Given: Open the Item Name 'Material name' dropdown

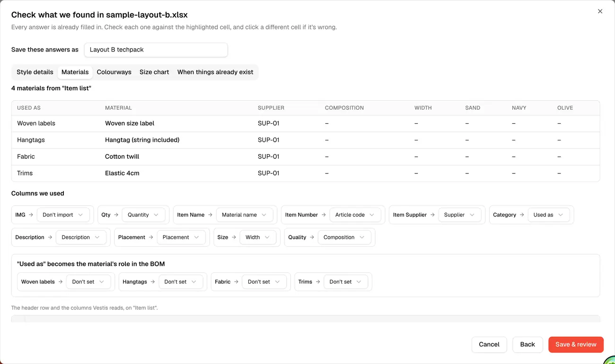Looking at the screenshot, I should tap(245, 215).
